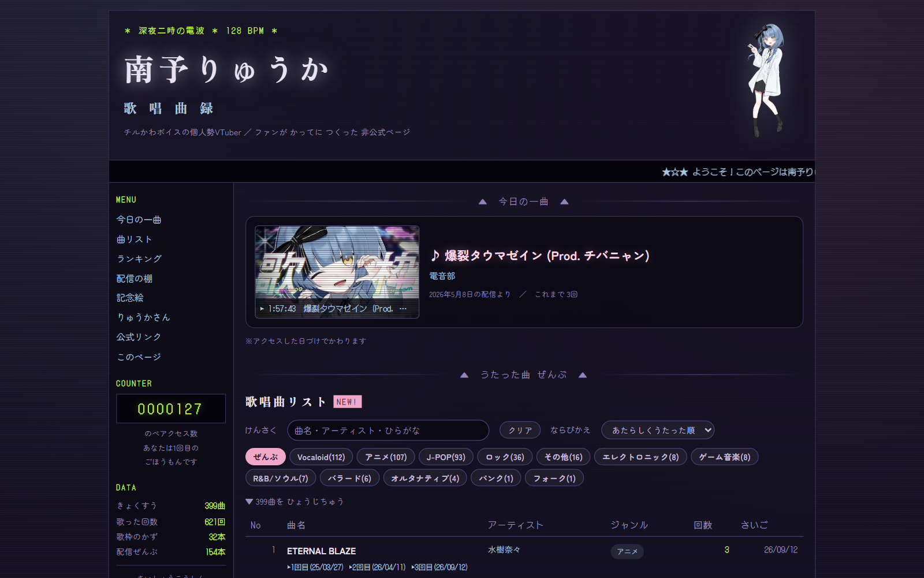Filter by Vocaloid(112)
The height and width of the screenshot is (578, 924).
tap(321, 457)
